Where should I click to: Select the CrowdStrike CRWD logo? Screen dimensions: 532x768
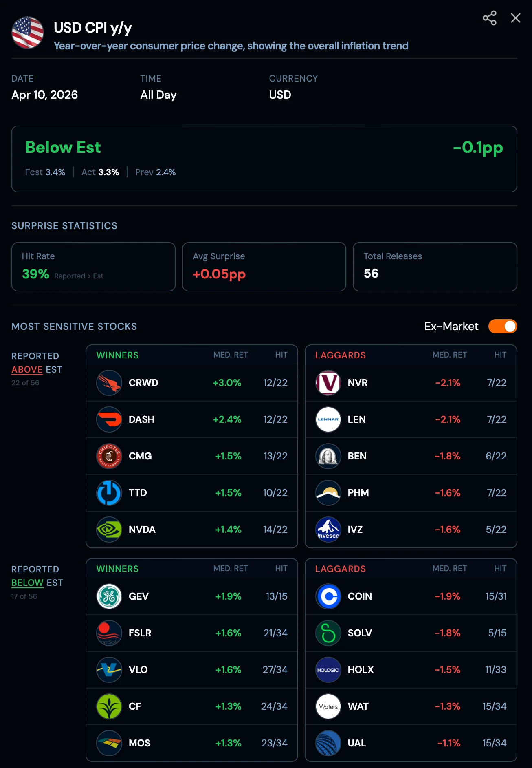point(109,383)
